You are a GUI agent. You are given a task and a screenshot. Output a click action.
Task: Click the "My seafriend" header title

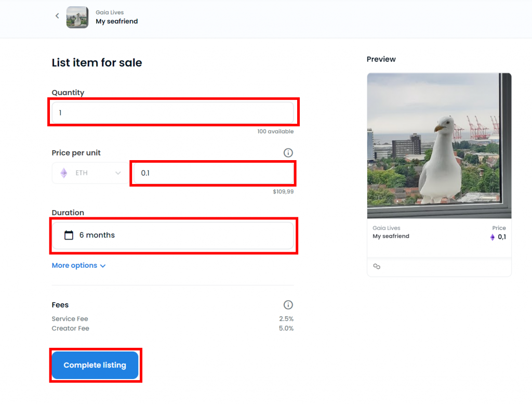click(117, 21)
